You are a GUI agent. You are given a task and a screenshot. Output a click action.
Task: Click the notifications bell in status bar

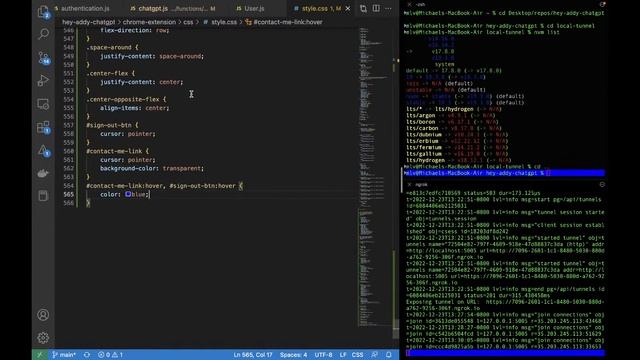tap(389, 355)
